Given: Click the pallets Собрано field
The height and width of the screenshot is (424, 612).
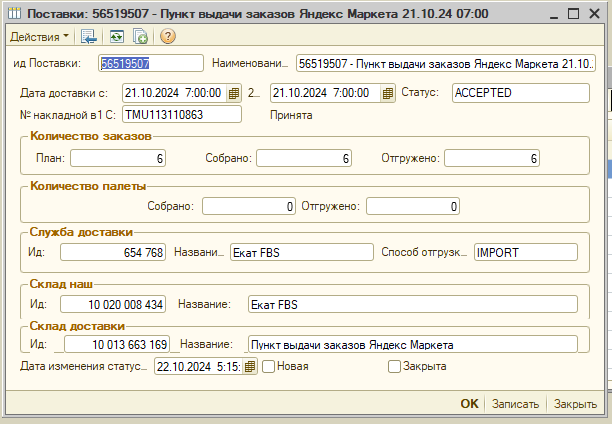Looking at the screenshot, I should [249, 206].
